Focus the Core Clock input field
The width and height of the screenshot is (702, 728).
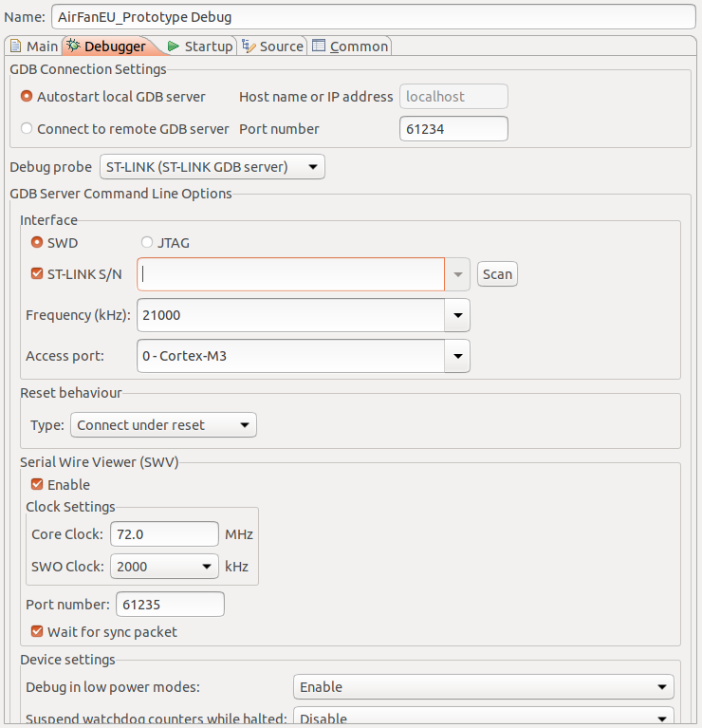pyautogui.click(x=164, y=534)
